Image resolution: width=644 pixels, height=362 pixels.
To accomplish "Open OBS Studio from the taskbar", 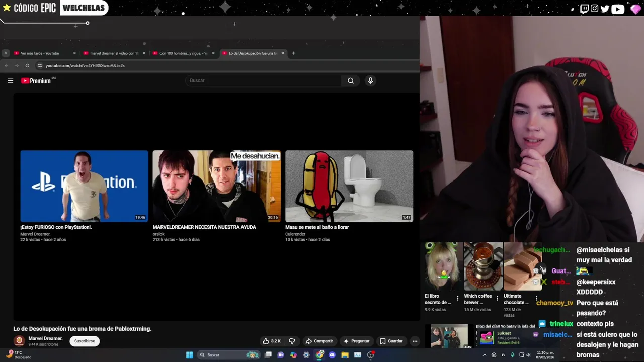I will pos(371,355).
